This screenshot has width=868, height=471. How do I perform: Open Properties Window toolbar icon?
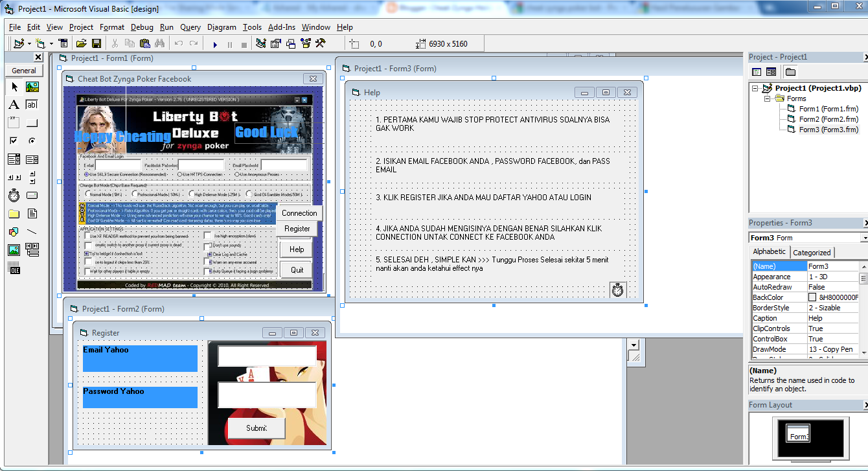click(x=276, y=44)
